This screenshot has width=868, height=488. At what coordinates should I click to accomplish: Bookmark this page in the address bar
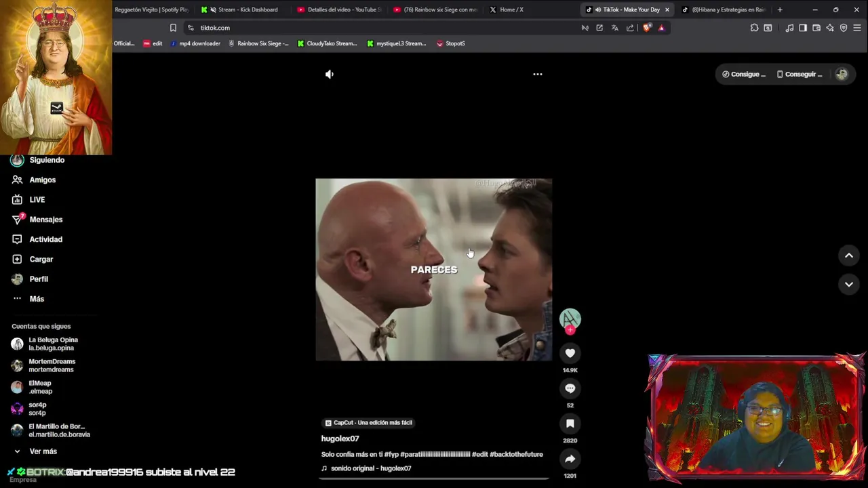173,28
